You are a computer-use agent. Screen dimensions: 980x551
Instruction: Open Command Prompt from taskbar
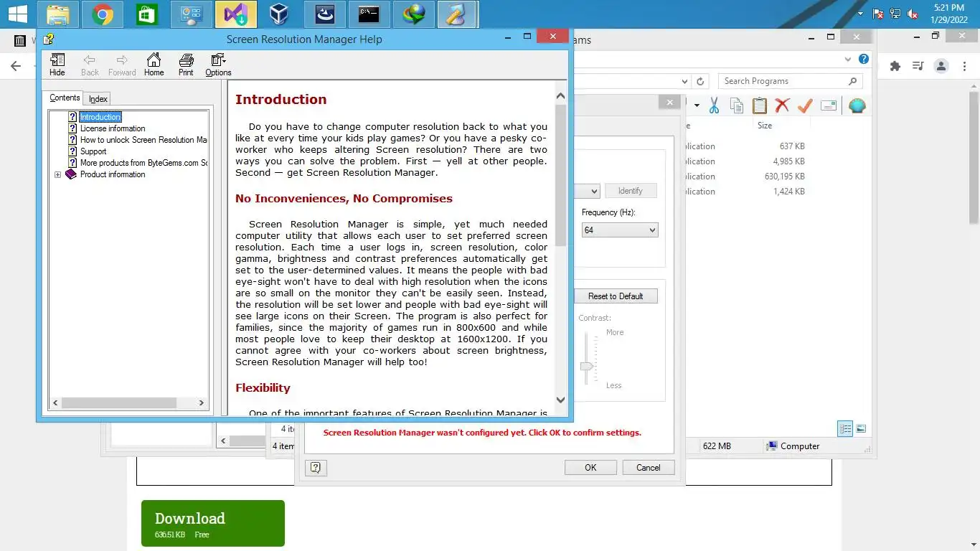pos(369,14)
